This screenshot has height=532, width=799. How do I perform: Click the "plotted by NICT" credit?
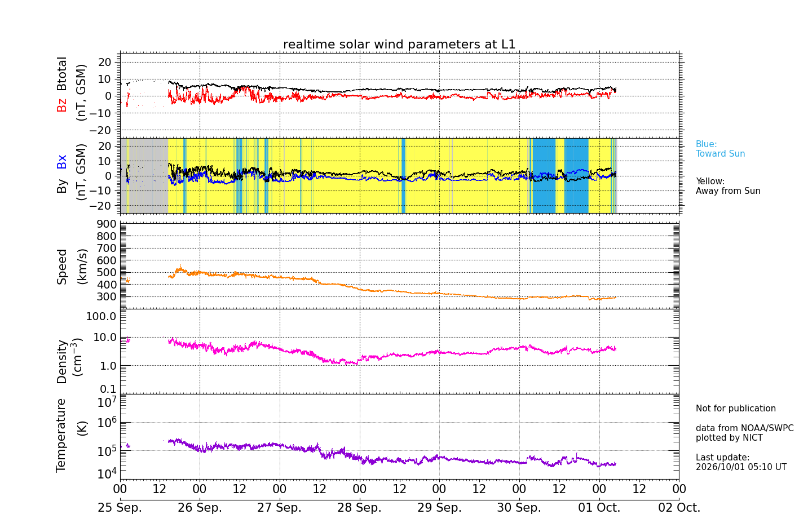click(x=729, y=438)
